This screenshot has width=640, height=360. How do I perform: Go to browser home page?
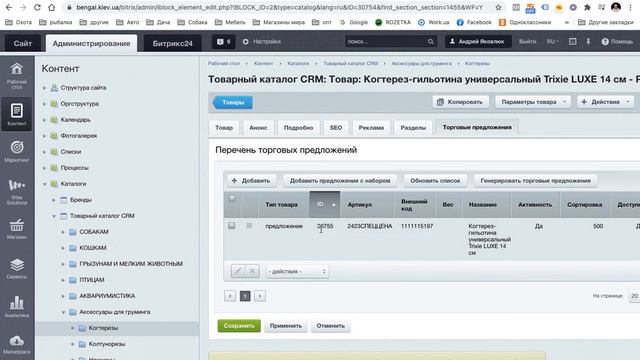(51, 7)
